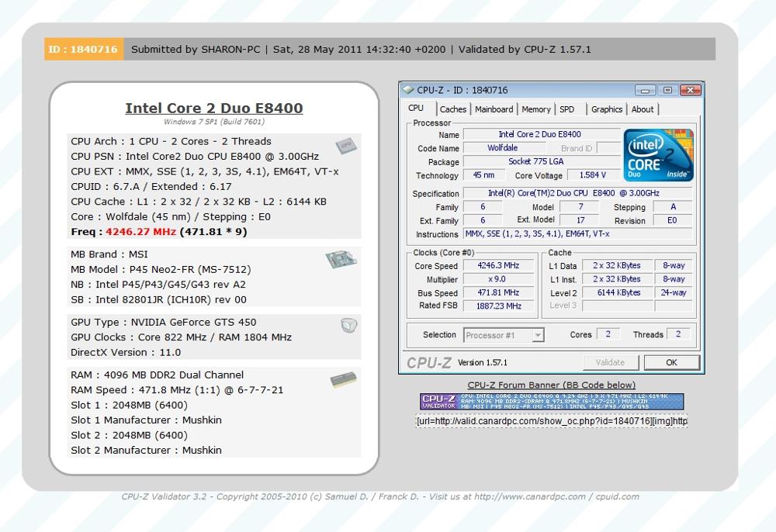Click the CPU-Z window title icon
Screen dimensions: 776x532
408,90
